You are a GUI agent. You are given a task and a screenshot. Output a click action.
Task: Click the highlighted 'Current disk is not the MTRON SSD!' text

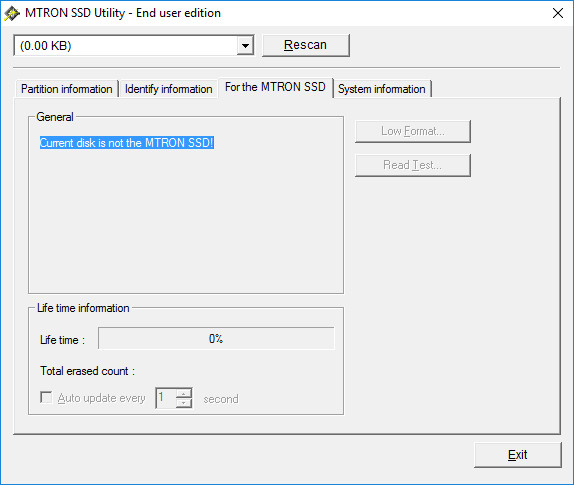point(127,143)
